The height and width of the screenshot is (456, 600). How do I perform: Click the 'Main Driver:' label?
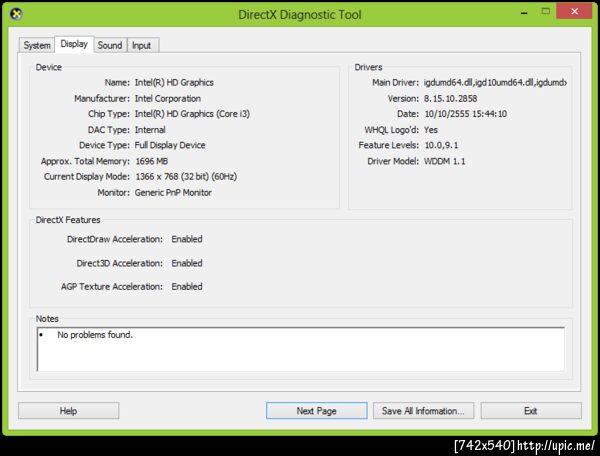[396, 82]
